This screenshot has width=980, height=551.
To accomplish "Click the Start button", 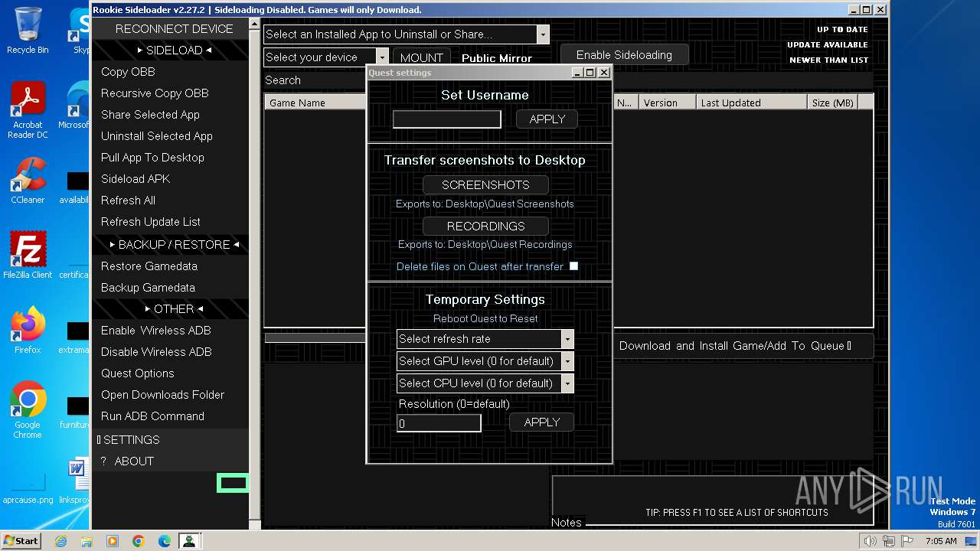I will pyautogui.click(x=21, y=541).
